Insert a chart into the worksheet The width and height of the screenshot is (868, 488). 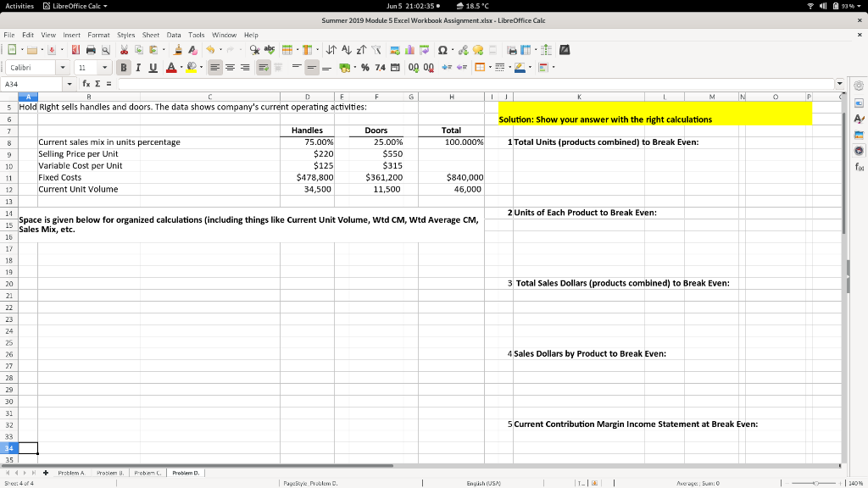[x=409, y=49]
